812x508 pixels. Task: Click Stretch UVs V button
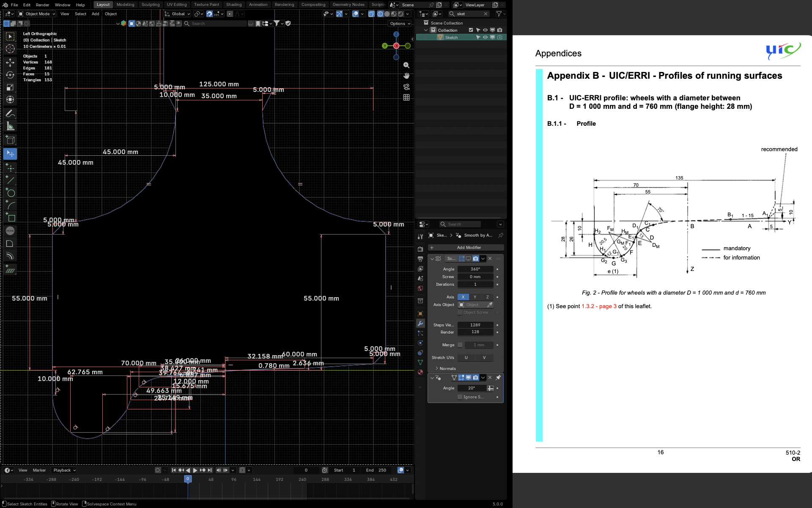click(484, 358)
